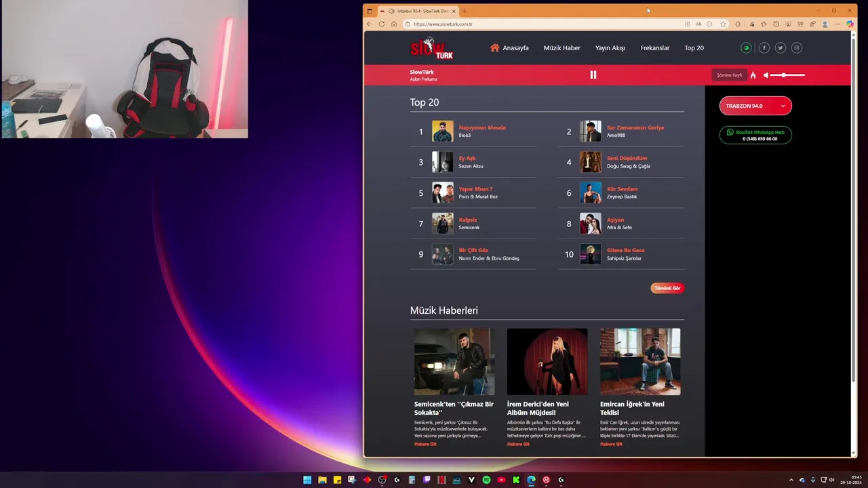Open the taskbar clock and date
The height and width of the screenshot is (488, 868).
coord(852,480)
